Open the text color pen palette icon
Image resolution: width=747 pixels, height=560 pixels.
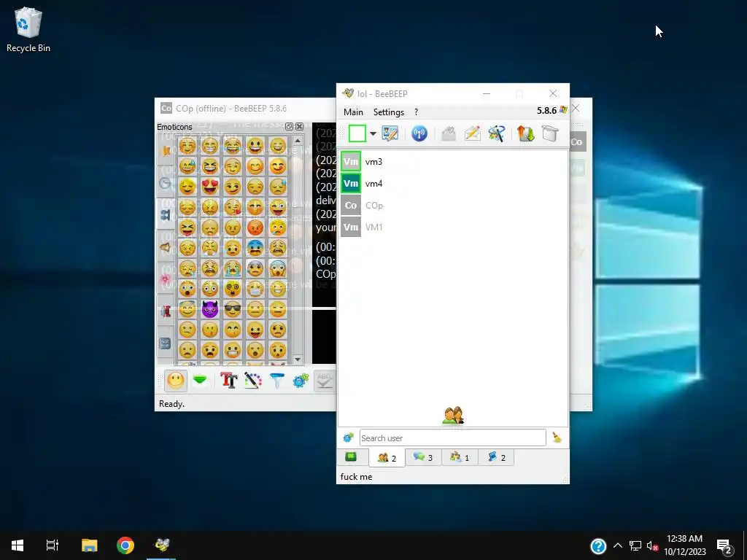click(x=253, y=380)
